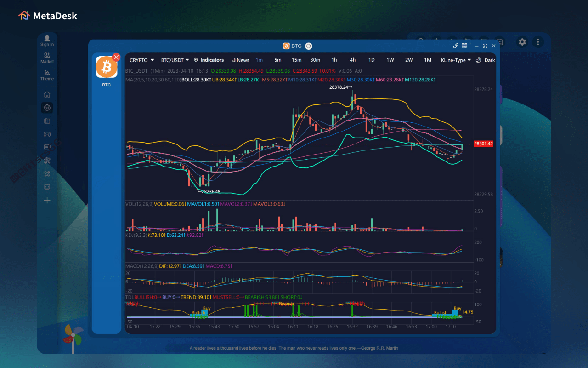Select the 1W timeframe tab
This screenshot has width=588, height=368.
390,60
